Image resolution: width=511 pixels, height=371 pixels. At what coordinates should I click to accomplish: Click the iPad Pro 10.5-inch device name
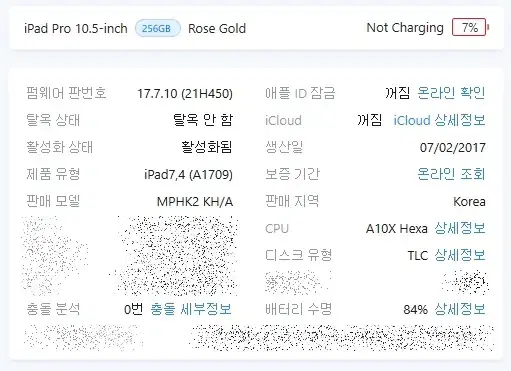(x=76, y=29)
